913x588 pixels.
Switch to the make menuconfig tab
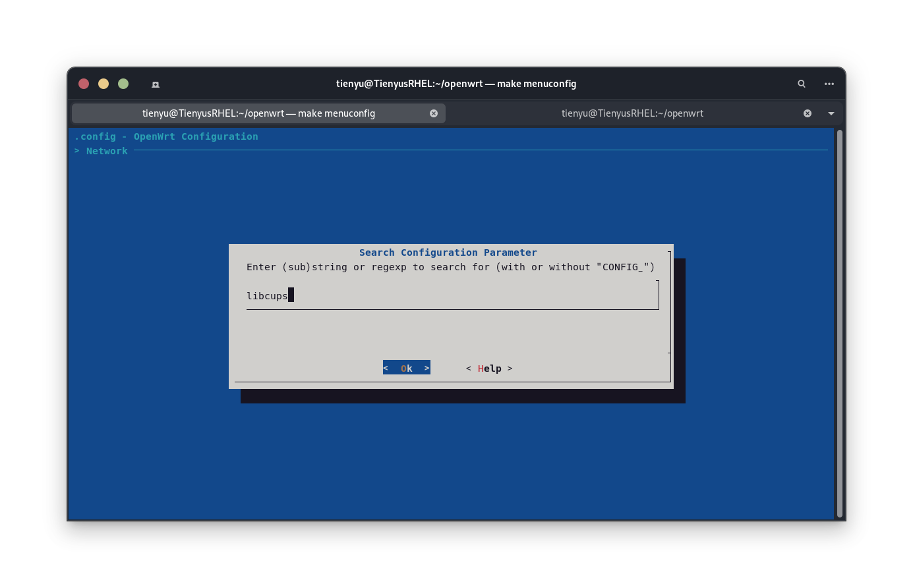(258, 113)
